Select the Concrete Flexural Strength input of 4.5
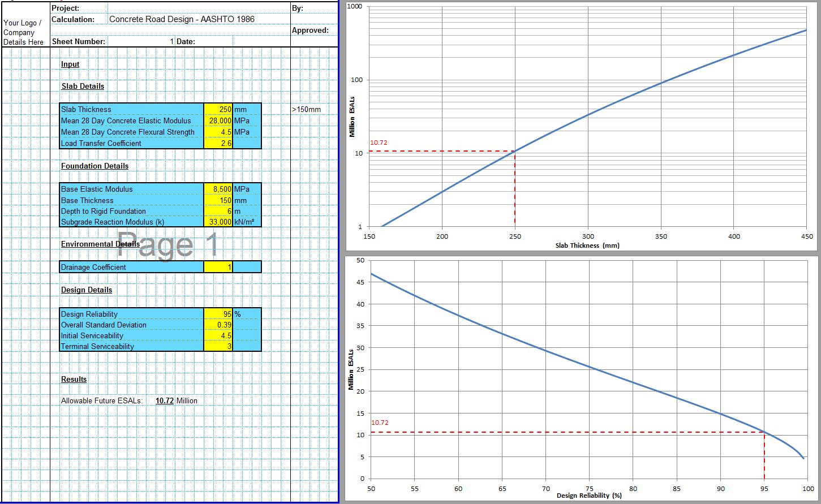 [x=218, y=132]
